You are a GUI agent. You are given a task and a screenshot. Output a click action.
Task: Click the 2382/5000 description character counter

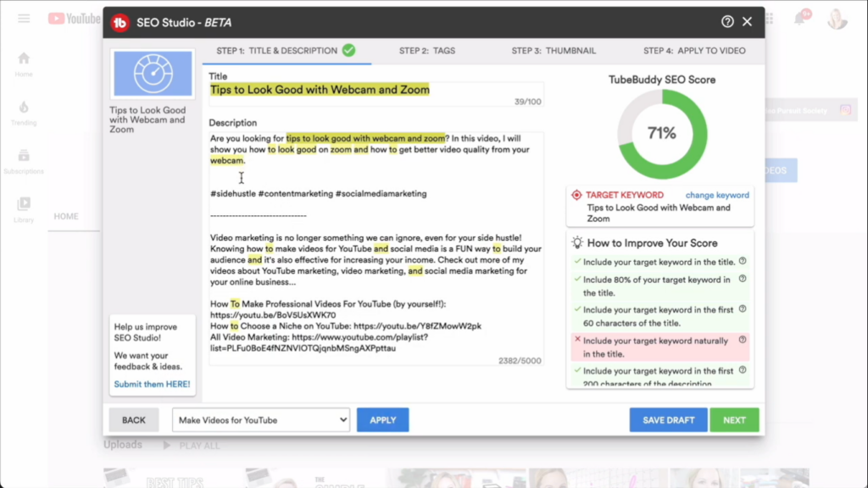coord(520,361)
